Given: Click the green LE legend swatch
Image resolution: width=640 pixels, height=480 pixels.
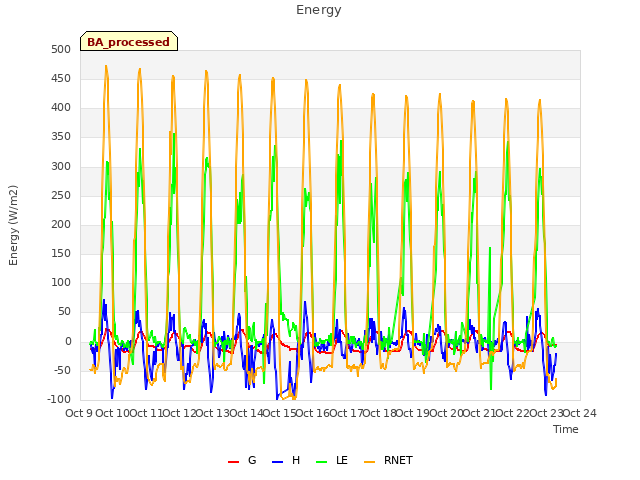Looking at the screenshot, I should (x=322, y=462).
